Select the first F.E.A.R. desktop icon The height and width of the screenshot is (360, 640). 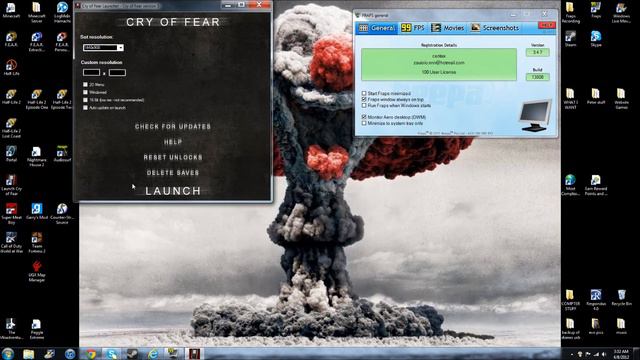pyautogui.click(x=11, y=40)
